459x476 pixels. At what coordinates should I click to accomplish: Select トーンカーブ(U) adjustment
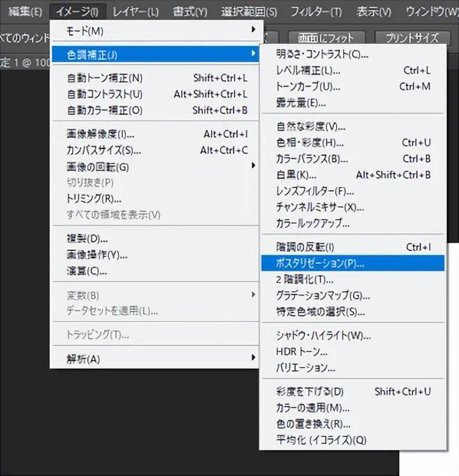[308, 86]
